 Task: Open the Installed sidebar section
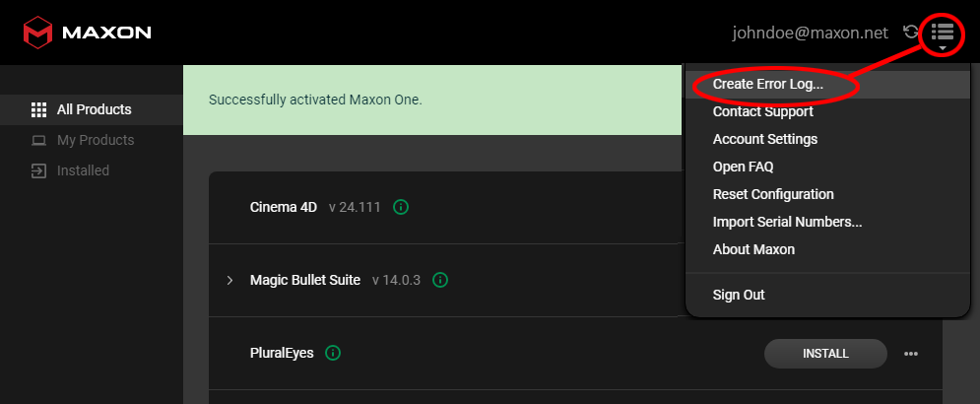tap(70, 170)
